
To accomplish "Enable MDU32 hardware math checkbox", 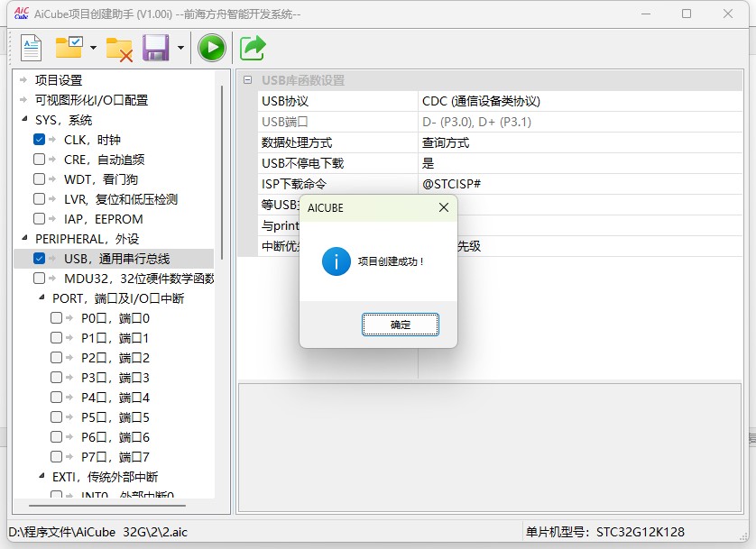I will pos(39,279).
